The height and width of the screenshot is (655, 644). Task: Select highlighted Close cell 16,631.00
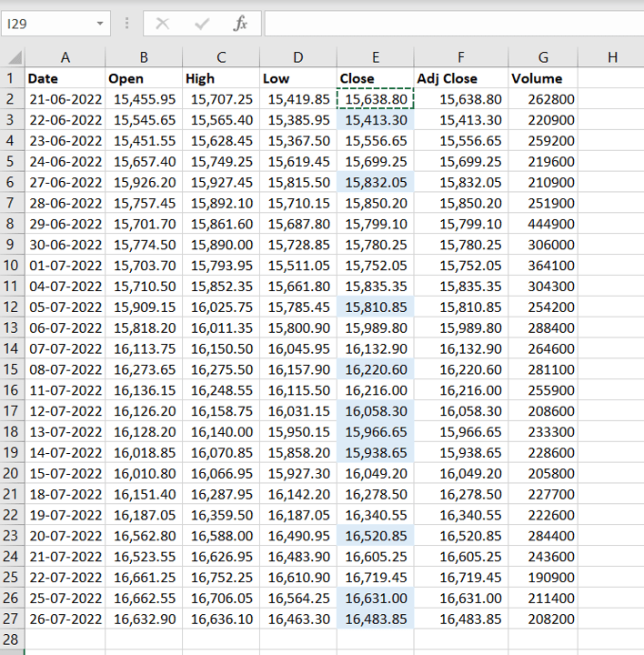tap(376, 598)
